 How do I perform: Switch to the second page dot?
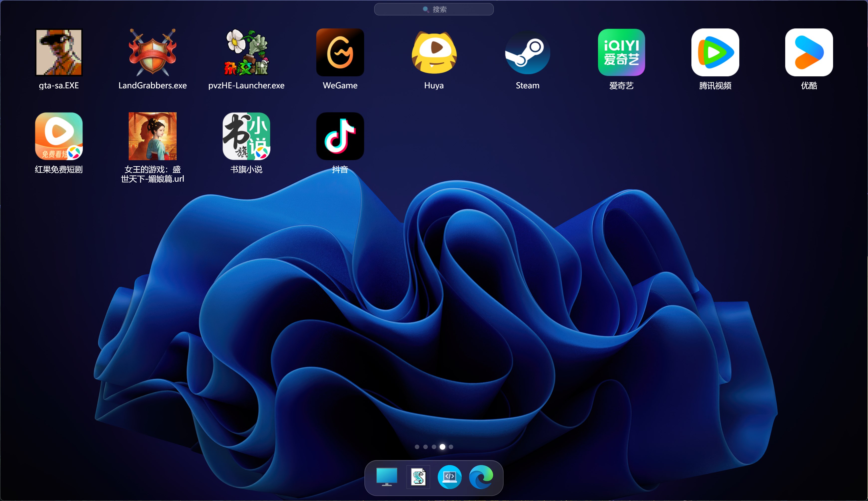(426, 447)
